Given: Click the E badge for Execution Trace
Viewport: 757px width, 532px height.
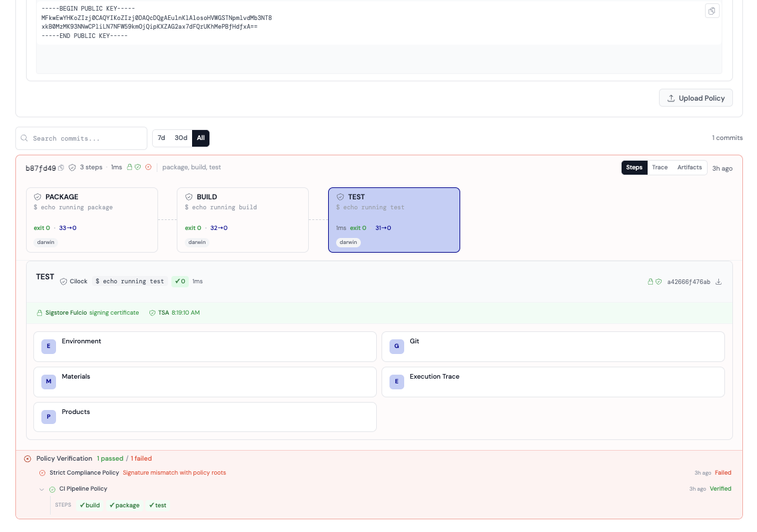Looking at the screenshot, I should [x=396, y=381].
